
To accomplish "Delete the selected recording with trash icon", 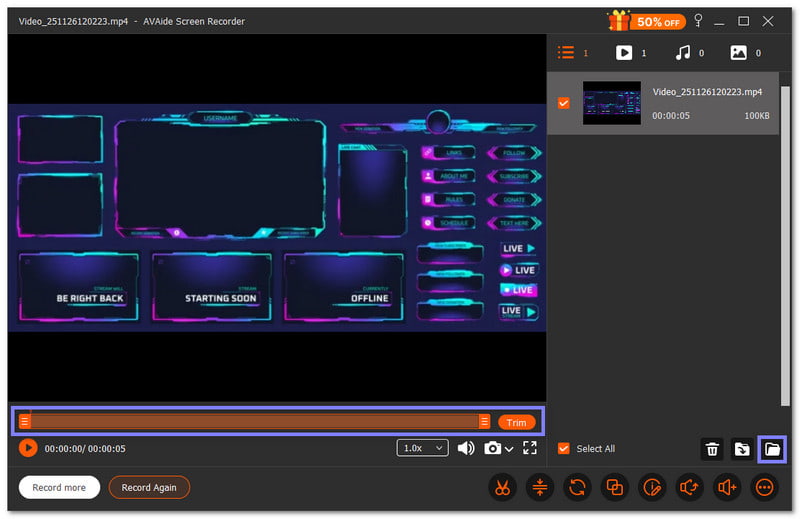I will click(712, 449).
